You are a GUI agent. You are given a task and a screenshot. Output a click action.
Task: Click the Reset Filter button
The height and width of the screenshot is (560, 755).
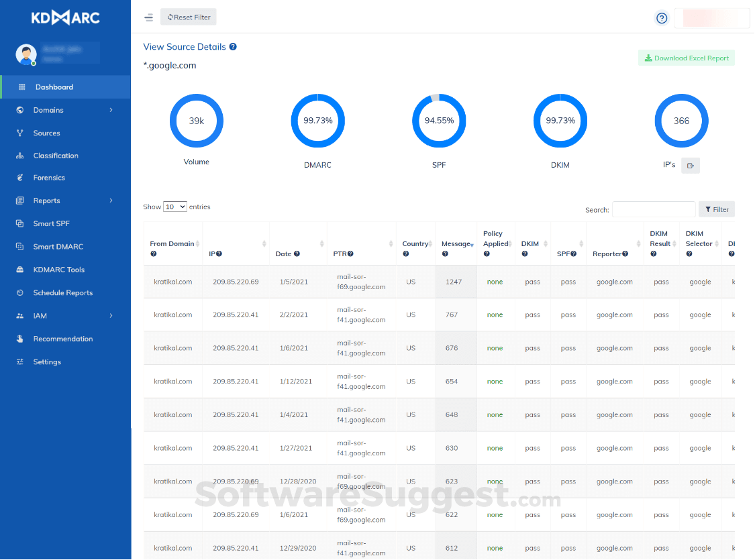point(188,17)
